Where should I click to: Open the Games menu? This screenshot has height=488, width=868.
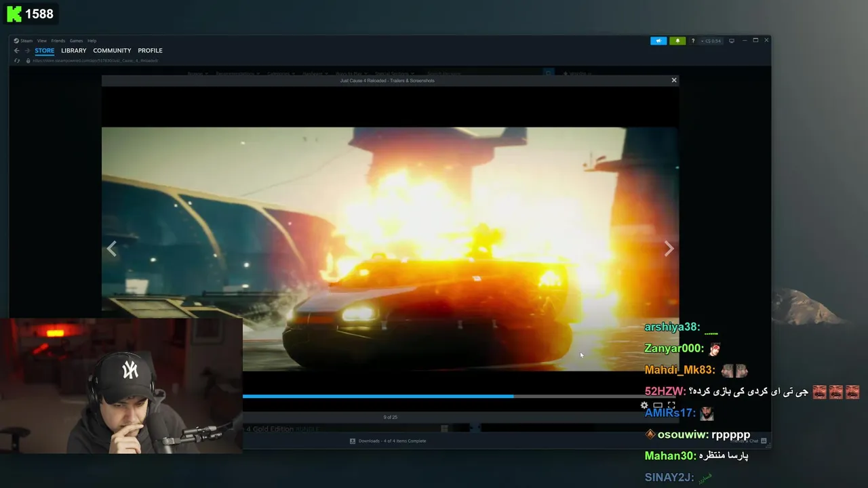pyautogui.click(x=76, y=41)
